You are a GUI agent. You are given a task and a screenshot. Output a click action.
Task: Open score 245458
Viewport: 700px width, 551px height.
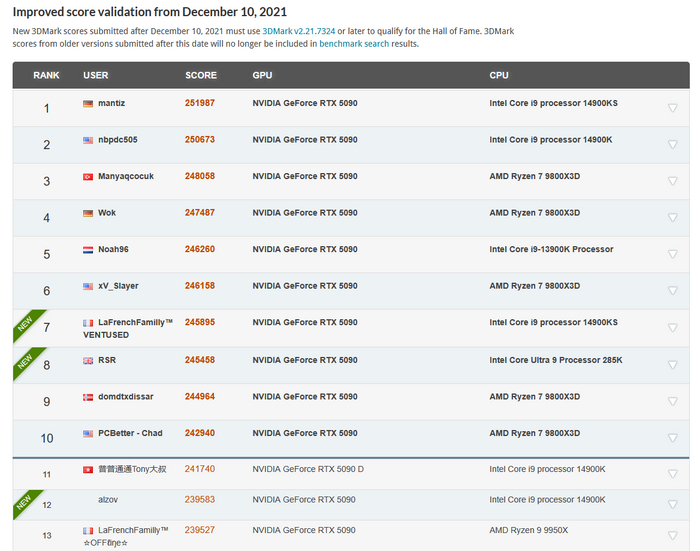[200, 360]
